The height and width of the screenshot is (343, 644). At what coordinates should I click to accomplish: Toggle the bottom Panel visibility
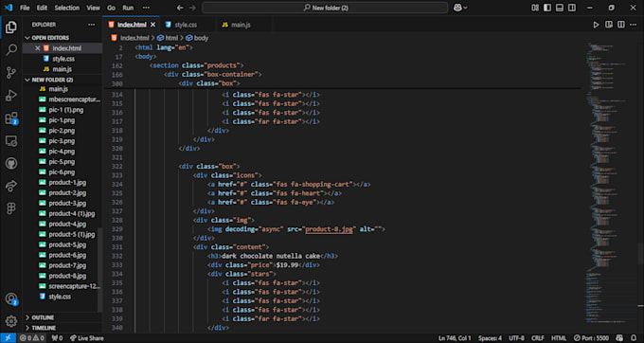(x=560, y=8)
